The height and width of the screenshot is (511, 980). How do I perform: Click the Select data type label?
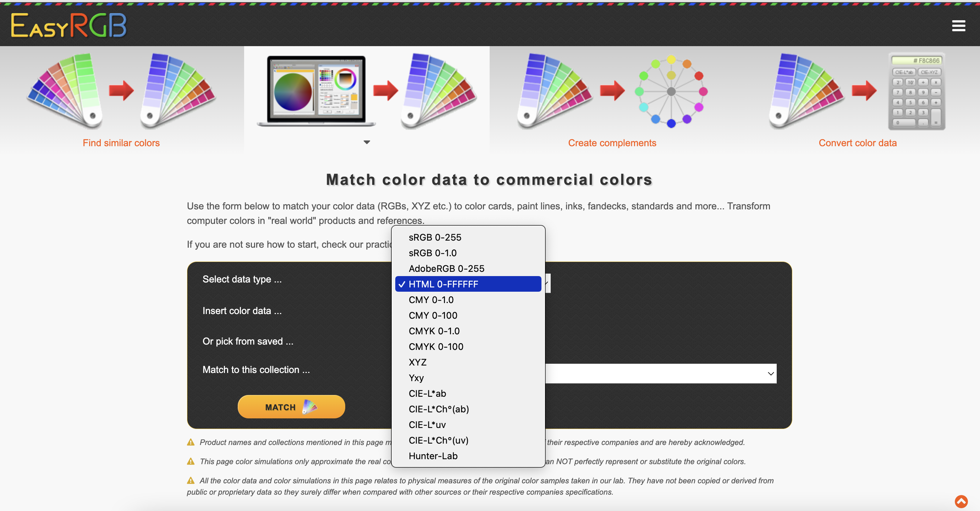242,279
